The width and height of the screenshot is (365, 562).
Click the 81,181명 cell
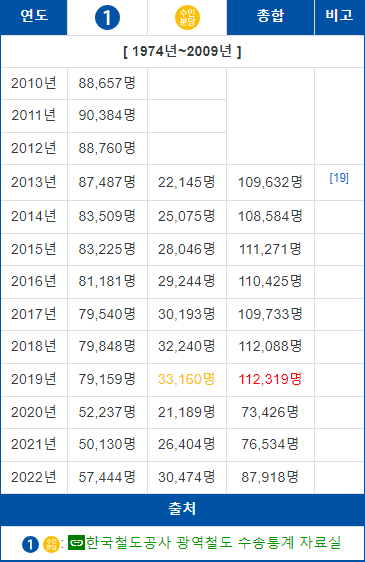pyautogui.click(x=107, y=281)
